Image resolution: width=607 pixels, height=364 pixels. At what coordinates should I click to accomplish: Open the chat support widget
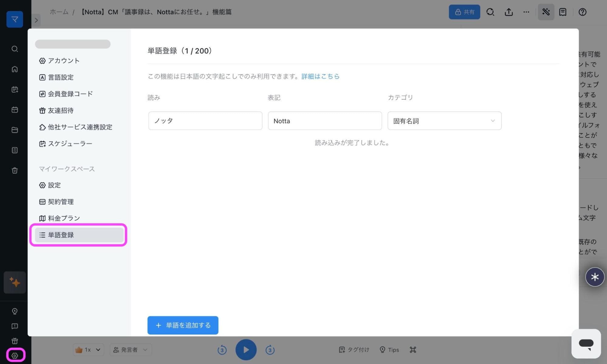tap(586, 344)
